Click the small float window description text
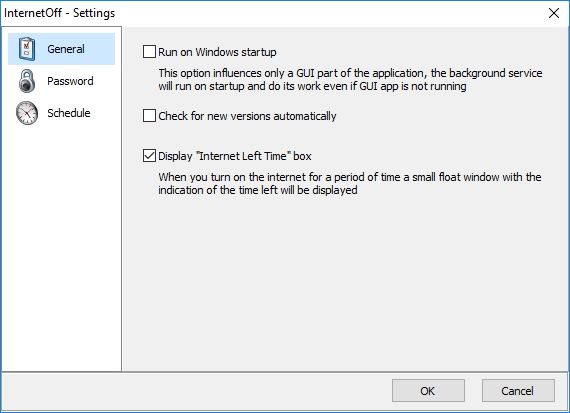 350,184
